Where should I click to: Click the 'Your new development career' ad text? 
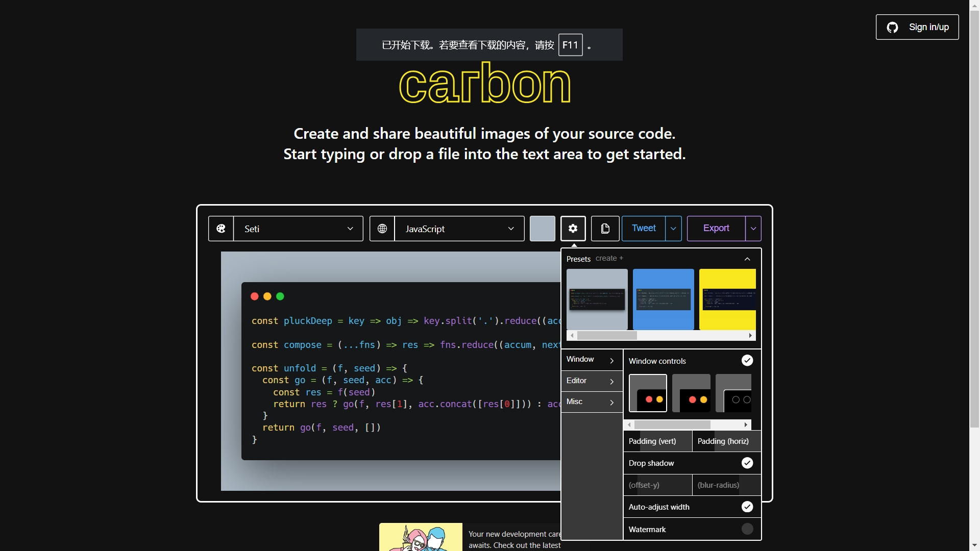514,539
